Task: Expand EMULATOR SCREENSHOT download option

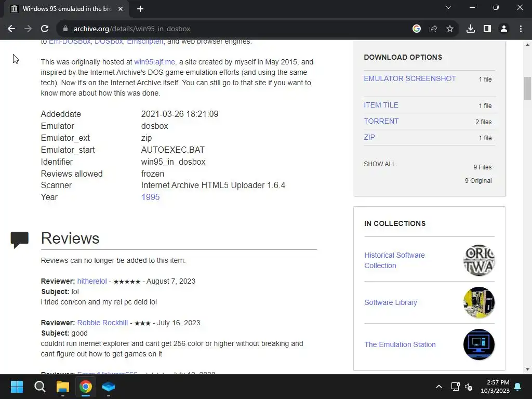Action: point(410,79)
